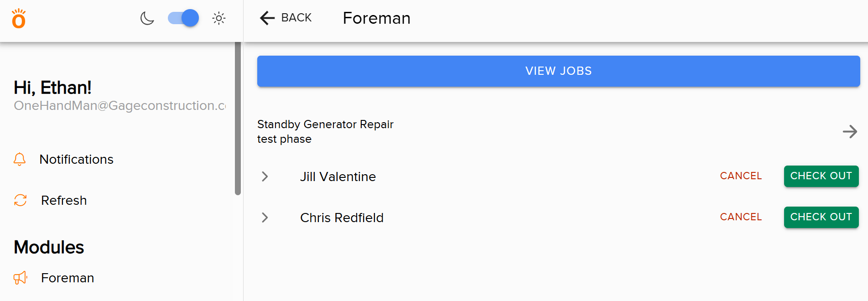Screen dimensions: 868x301
Task: Click the Notifications bell icon
Action: point(20,159)
